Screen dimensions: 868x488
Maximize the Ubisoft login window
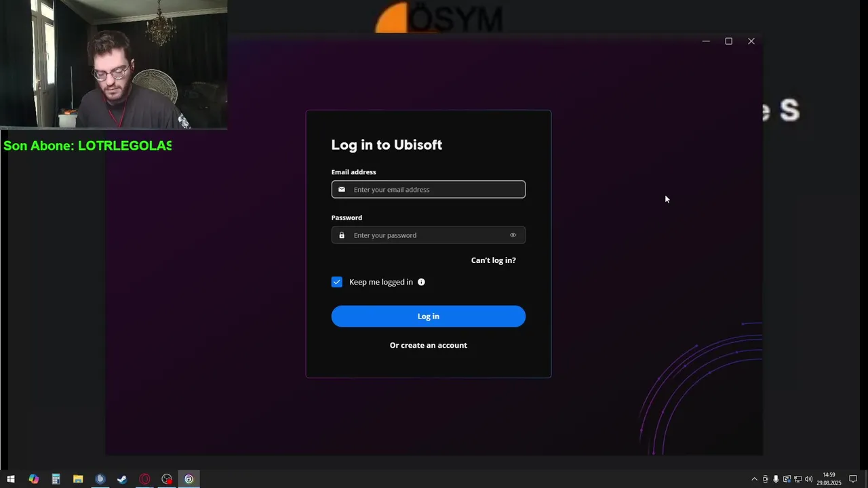[728, 41]
